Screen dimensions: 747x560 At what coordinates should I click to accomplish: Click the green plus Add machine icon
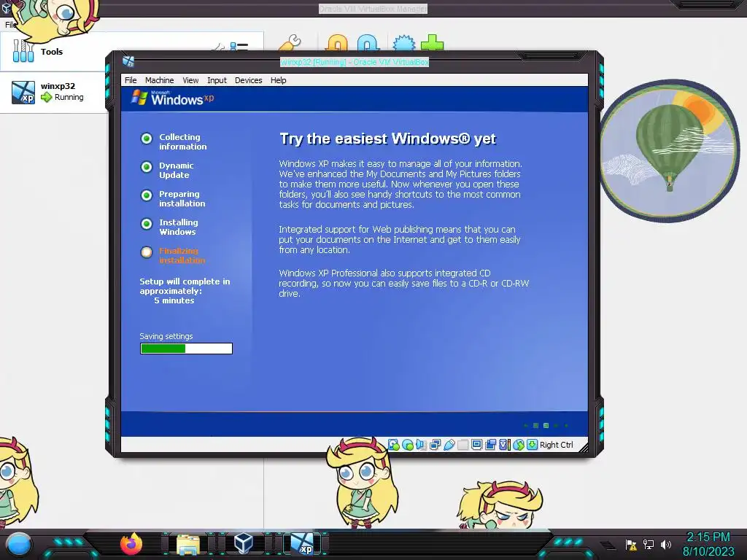point(432,43)
